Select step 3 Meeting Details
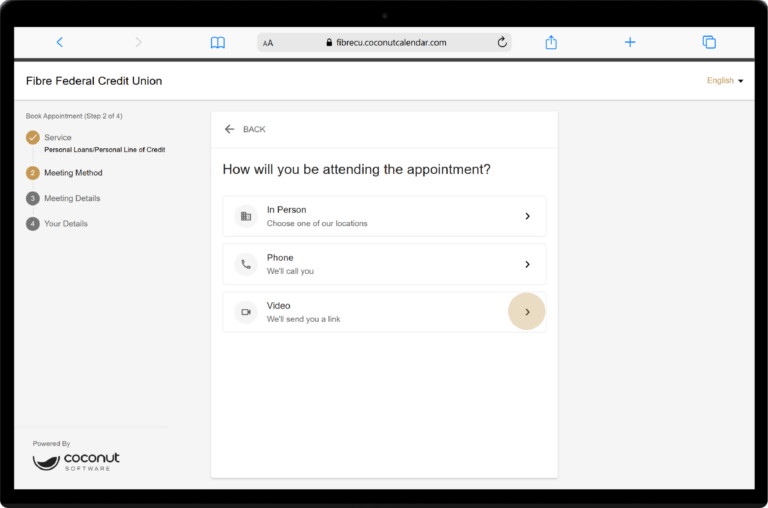Viewport: 768px width, 508px height. point(71,198)
